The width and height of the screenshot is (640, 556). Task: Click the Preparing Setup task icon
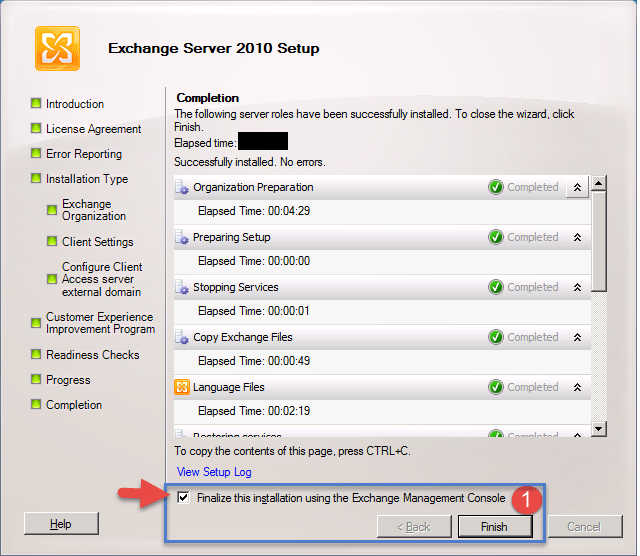coord(182,237)
